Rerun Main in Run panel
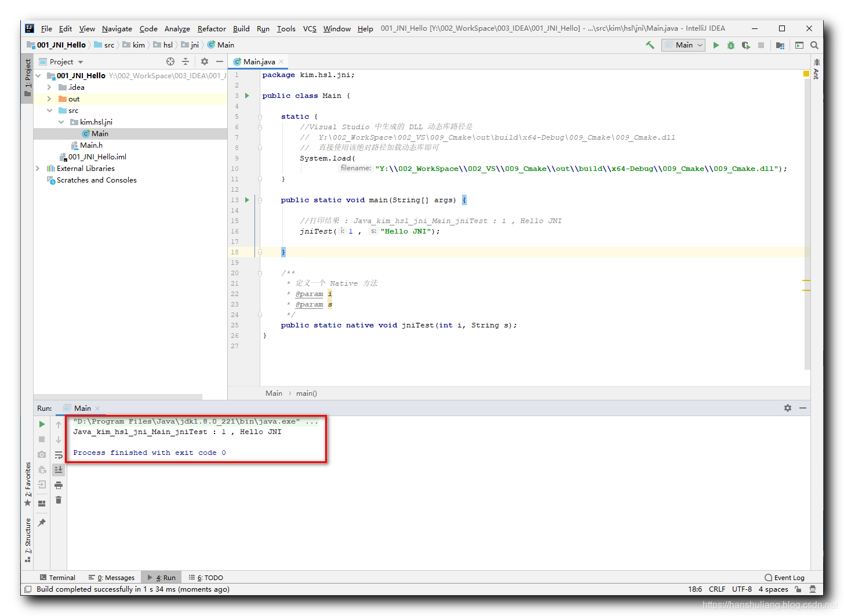Viewport: 844px width, 616px height. coord(42,424)
